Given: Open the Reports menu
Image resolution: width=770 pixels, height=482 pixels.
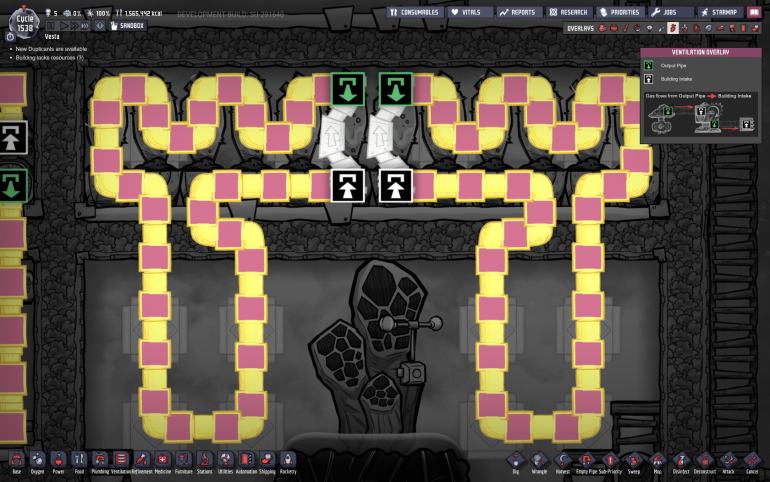Looking at the screenshot, I should (x=519, y=12).
